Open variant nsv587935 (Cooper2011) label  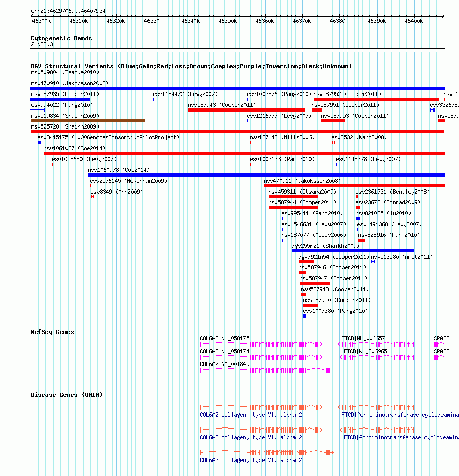click(x=65, y=94)
